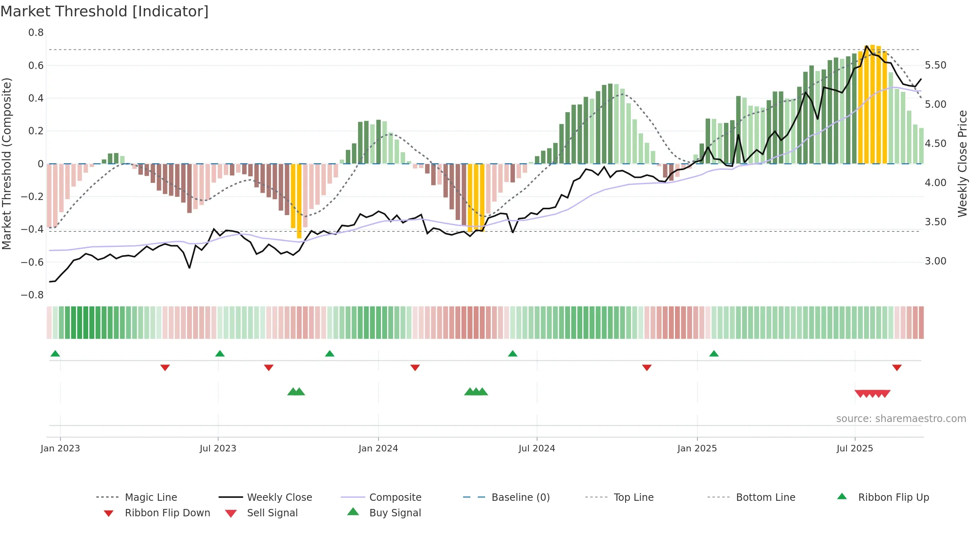980x551 pixels.
Task: Click the Jan 2023 x-axis label
Action: pyautogui.click(x=60, y=448)
